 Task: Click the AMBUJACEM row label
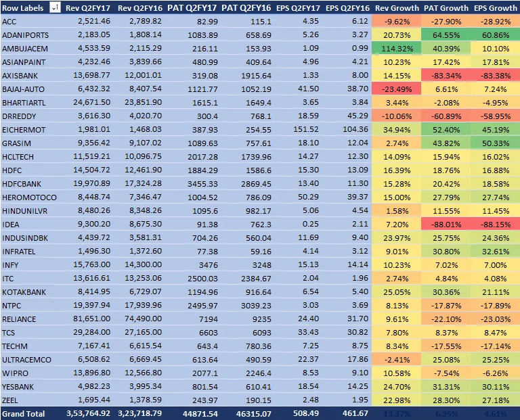pos(25,49)
